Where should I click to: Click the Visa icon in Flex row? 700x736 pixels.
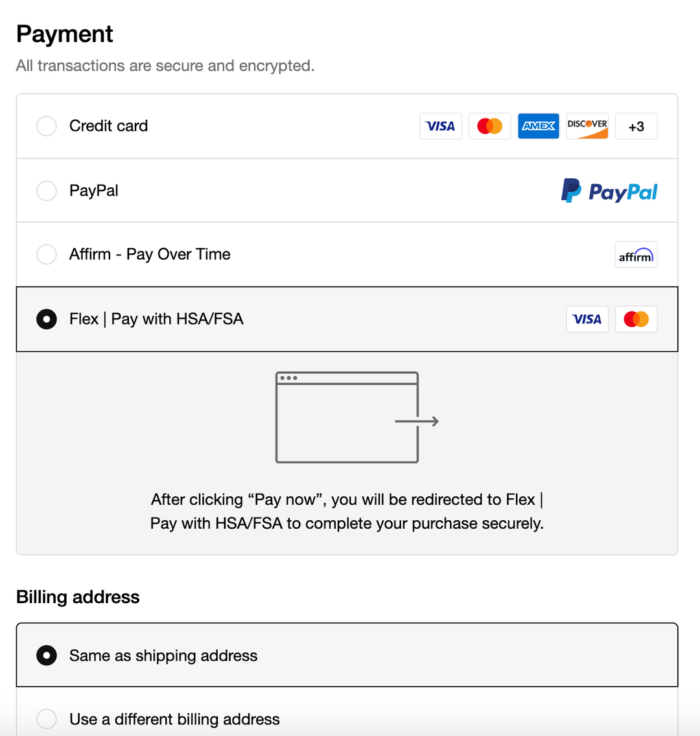coord(587,319)
